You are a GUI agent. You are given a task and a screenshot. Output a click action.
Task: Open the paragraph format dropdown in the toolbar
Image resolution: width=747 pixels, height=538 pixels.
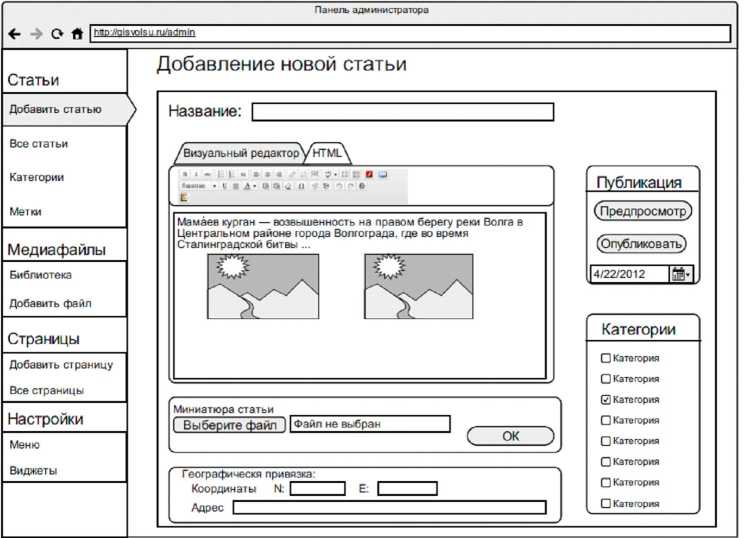click(x=199, y=186)
